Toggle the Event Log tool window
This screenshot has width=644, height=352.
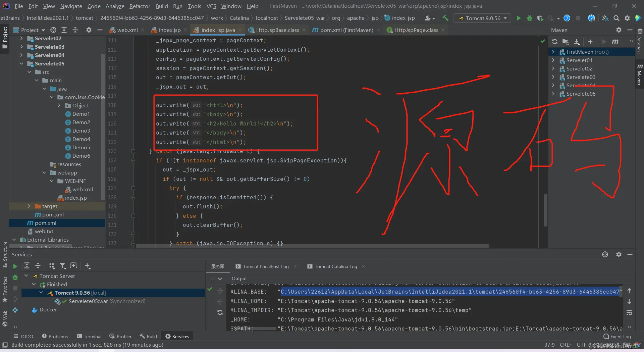(617, 337)
